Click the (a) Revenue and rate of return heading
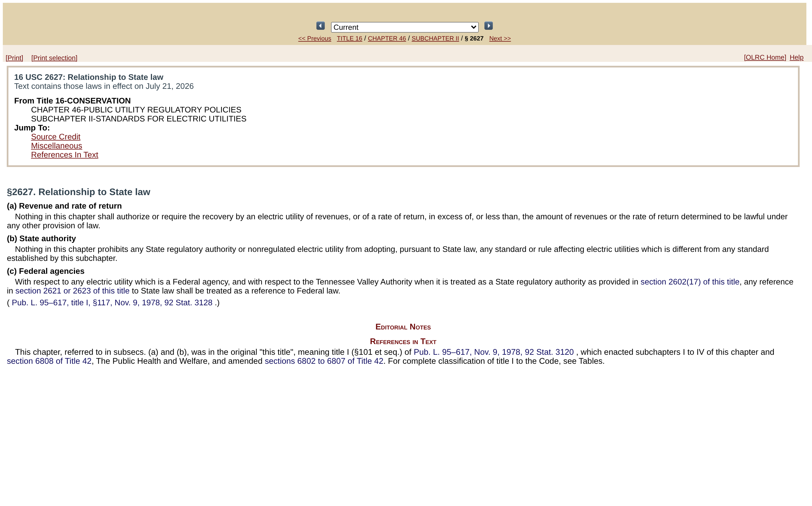This screenshot has height=506, width=812. (64, 206)
